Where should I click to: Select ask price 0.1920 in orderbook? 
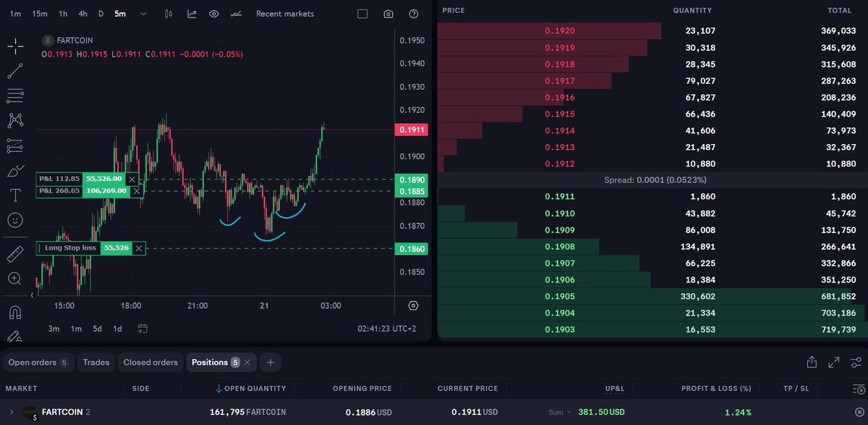coord(560,31)
